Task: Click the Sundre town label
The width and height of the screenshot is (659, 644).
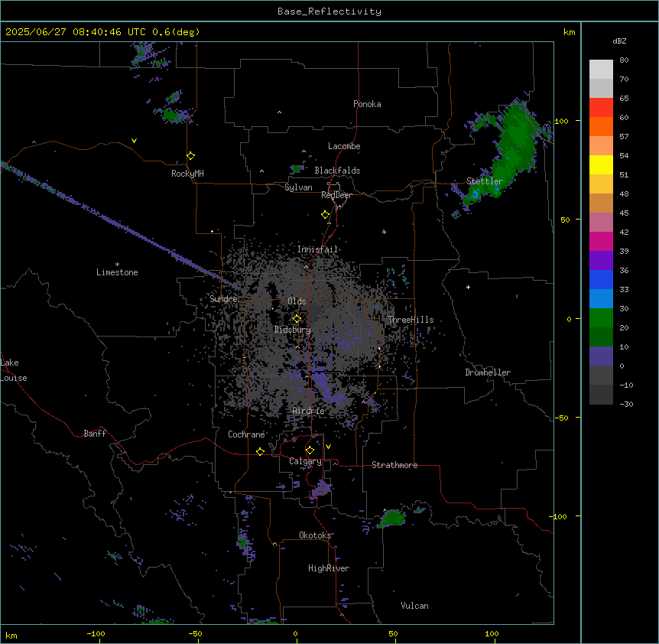Action: [x=223, y=299]
